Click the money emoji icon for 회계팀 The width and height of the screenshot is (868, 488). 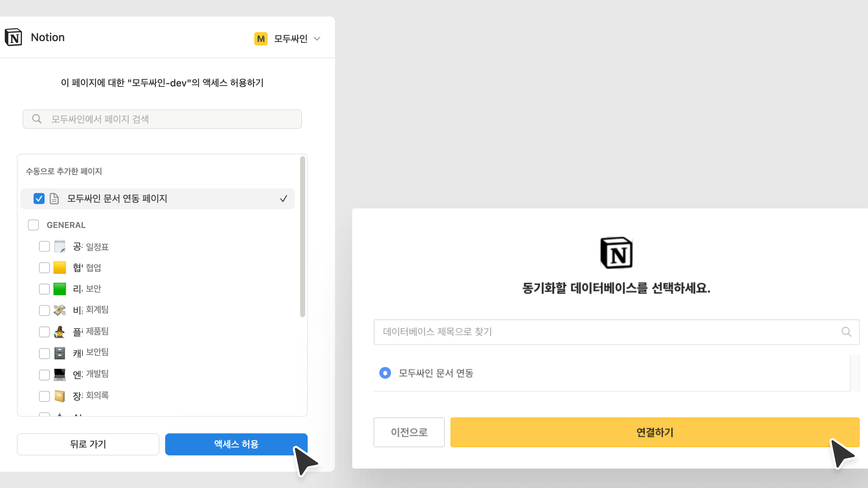point(60,310)
